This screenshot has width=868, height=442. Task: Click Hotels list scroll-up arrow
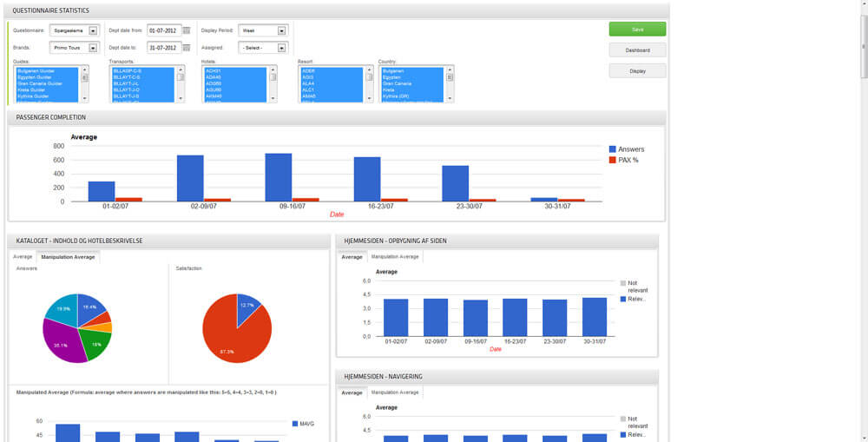pos(273,69)
